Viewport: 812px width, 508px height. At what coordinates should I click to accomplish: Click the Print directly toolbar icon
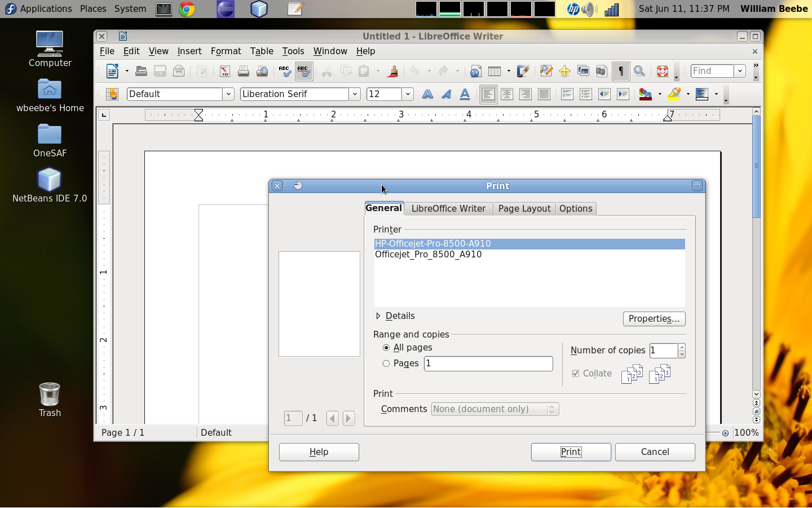[244, 71]
